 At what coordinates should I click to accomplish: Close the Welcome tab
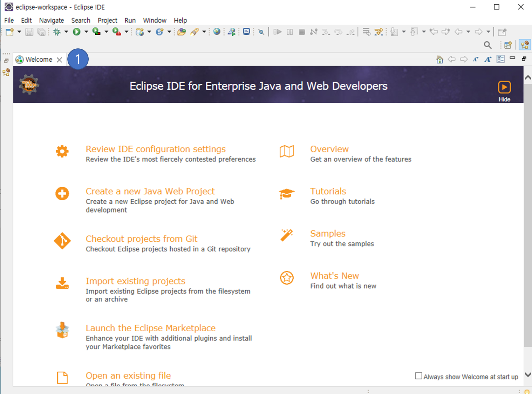point(60,60)
